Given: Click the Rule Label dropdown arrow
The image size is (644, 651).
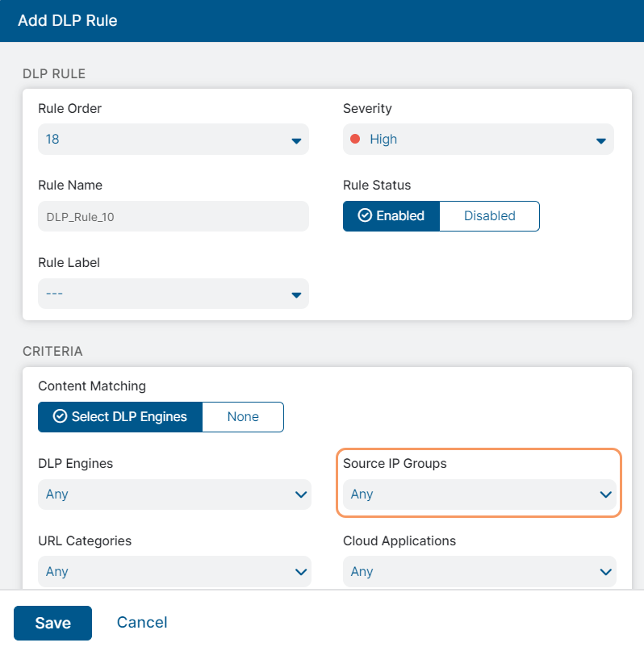Looking at the screenshot, I should (295, 295).
